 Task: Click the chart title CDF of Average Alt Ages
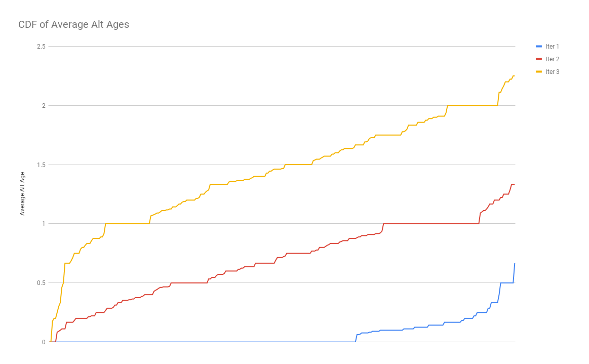(x=73, y=24)
